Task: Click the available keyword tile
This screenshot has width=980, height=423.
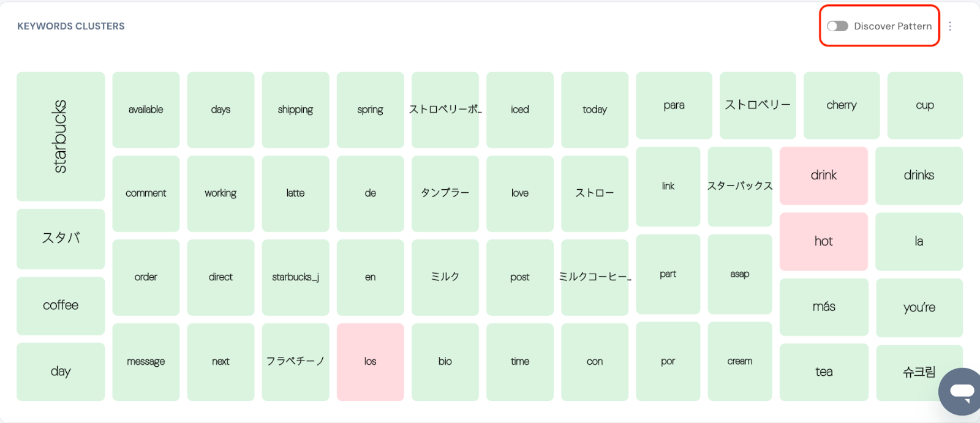Action: tap(146, 110)
